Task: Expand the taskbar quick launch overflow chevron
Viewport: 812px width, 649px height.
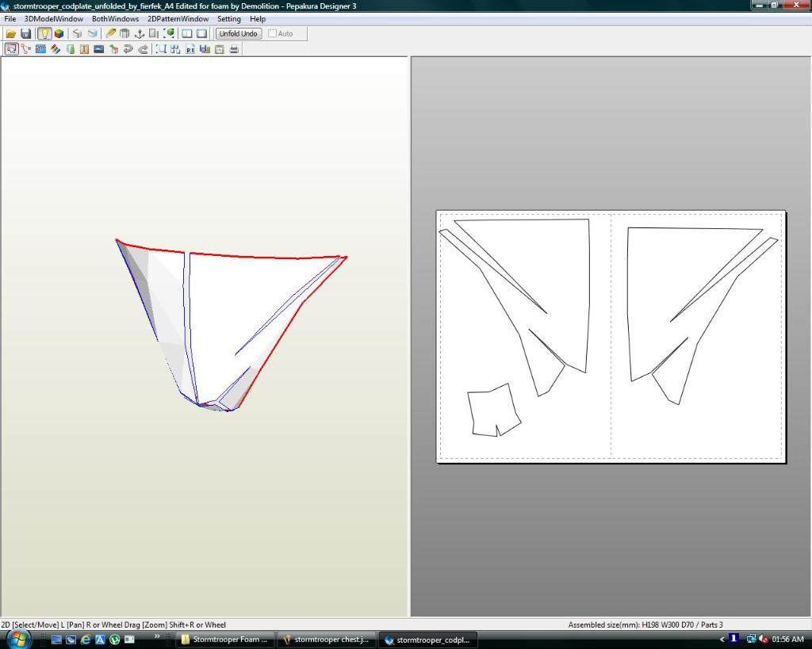Action: coord(157,636)
